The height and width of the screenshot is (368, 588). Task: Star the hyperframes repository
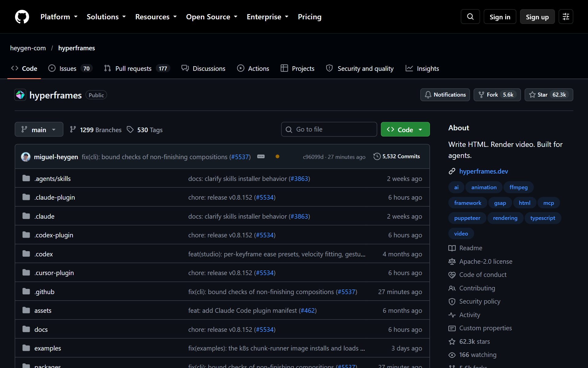[548, 95]
